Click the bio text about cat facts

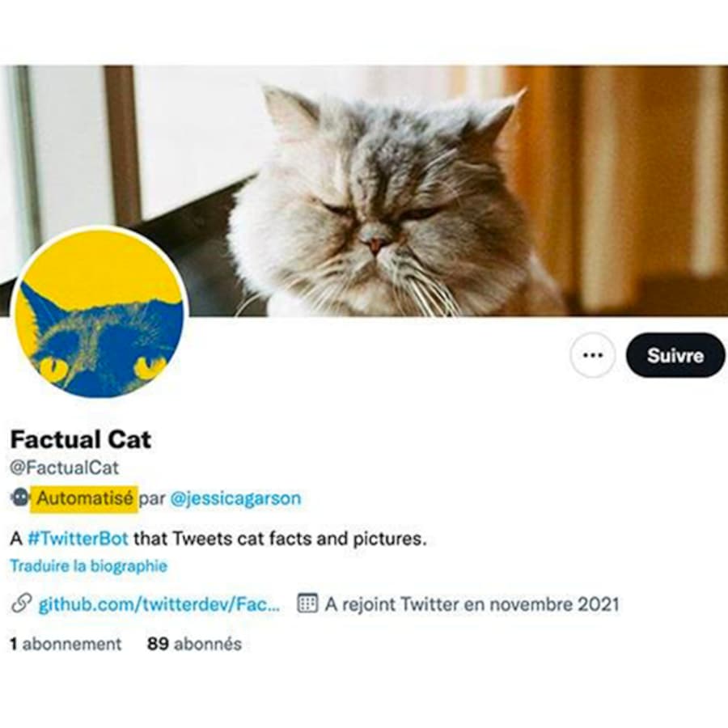pos(267,538)
